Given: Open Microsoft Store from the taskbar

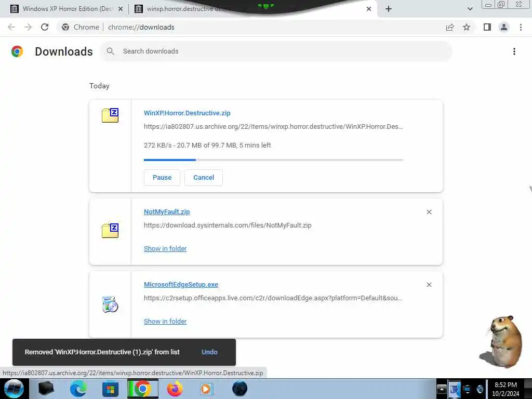Looking at the screenshot, I should [110, 389].
